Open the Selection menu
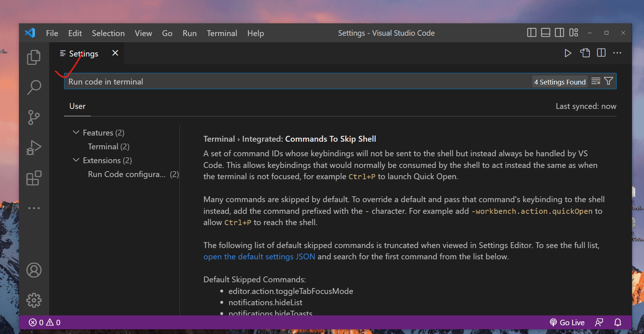 [108, 33]
